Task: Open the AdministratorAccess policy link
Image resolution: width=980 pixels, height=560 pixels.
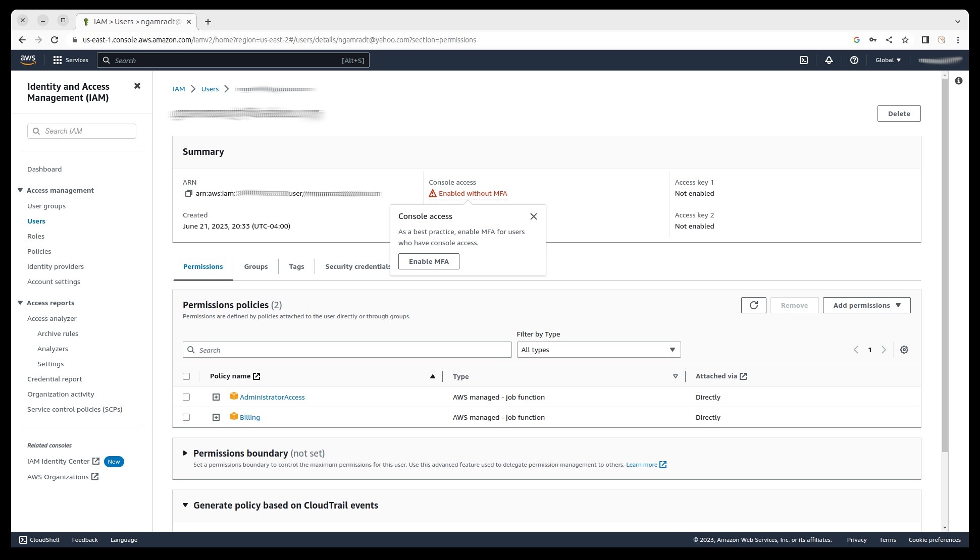Action: click(272, 397)
